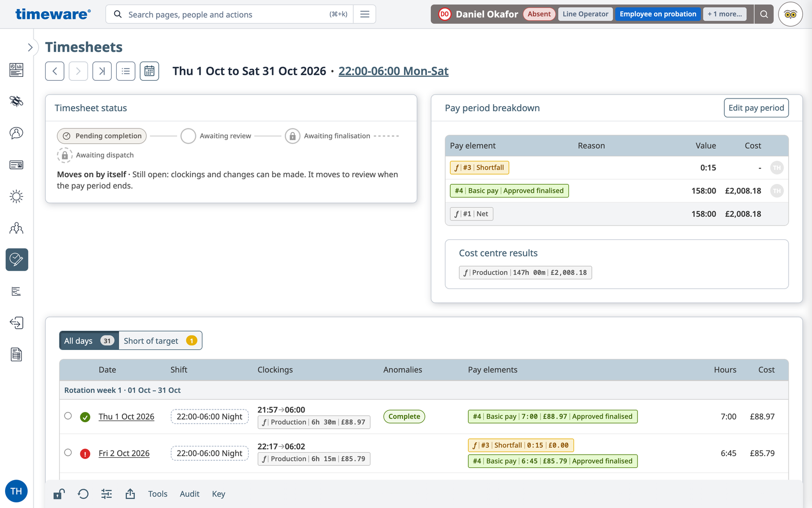Open the calendar picker button

(149, 71)
